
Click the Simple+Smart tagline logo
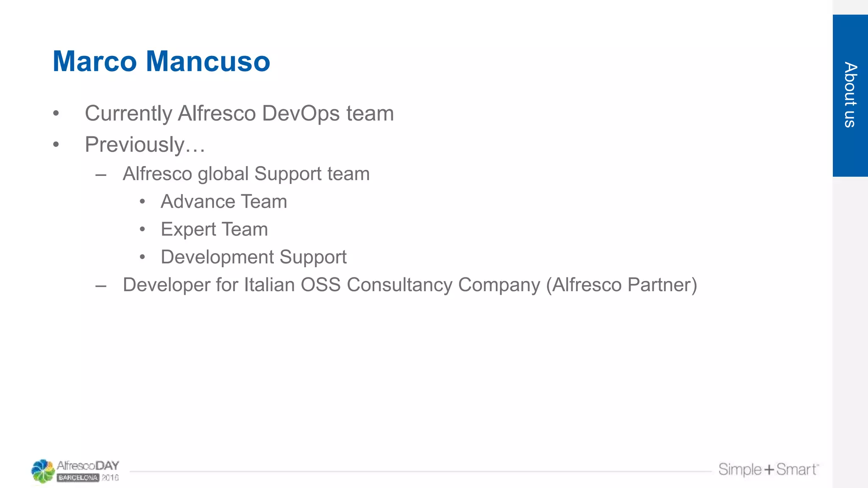coord(768,469)
